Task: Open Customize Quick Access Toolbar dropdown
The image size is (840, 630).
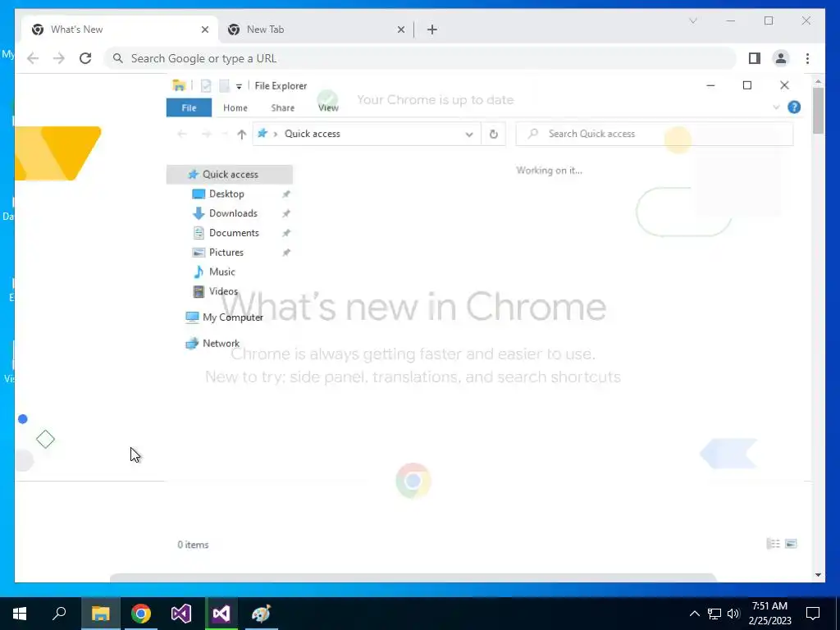Action: click(x=239, y=85)
